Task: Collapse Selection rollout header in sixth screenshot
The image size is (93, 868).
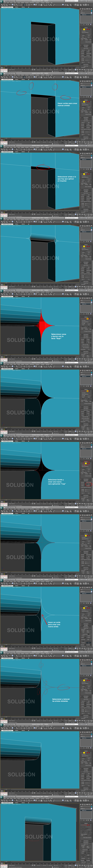Action: click(x=86, y=389)
